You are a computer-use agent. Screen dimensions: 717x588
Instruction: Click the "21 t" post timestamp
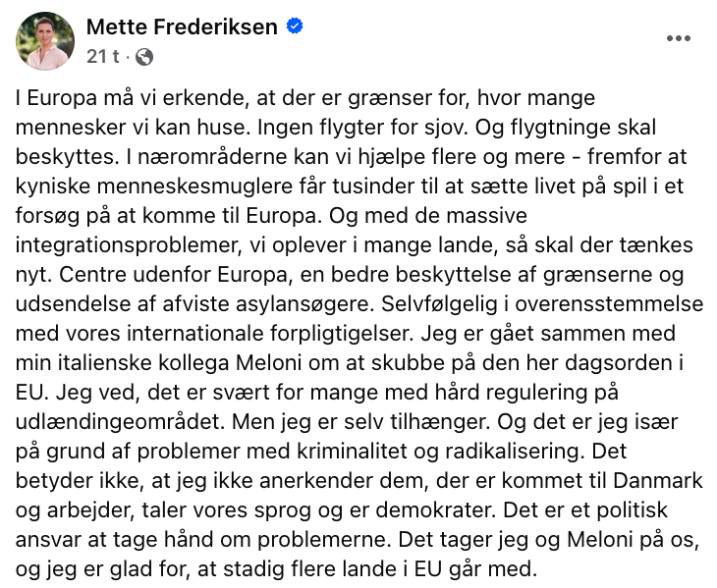[x=102, y=57]
